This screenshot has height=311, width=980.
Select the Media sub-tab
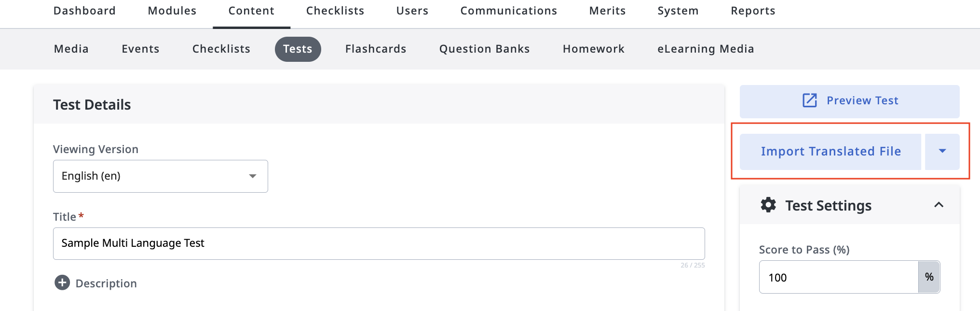click(x=71, y=49)
